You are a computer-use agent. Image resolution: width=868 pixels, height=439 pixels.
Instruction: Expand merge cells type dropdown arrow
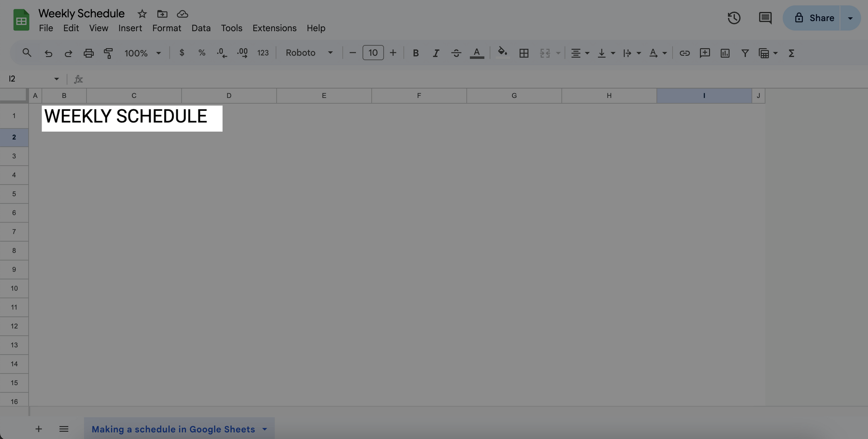tap(558, 53)
